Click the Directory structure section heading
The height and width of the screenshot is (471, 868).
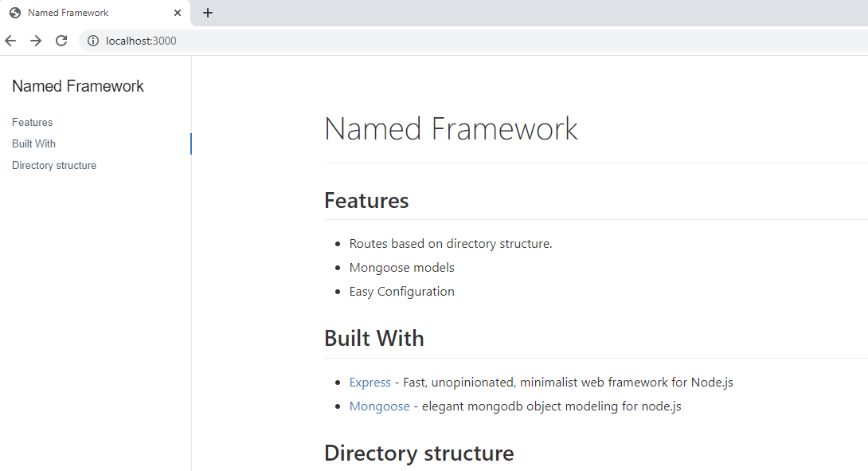tap(419, 453)
